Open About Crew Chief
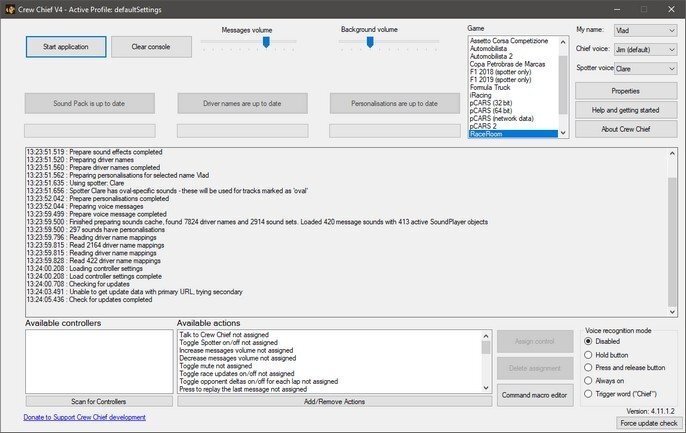This screenshot has height=433, width=686. [x=625, y=127]
